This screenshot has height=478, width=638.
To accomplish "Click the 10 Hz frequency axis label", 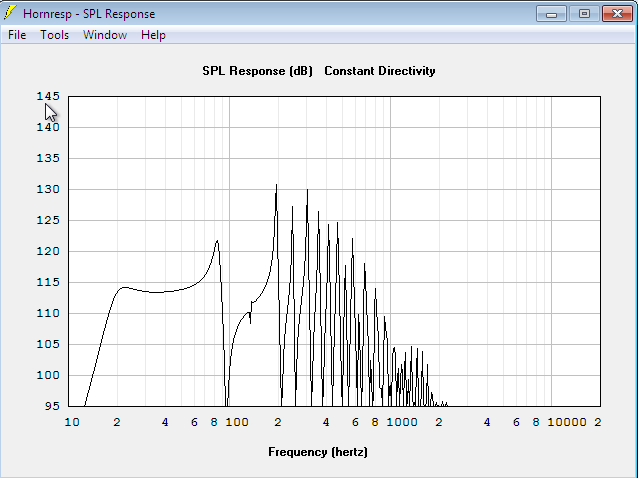I will [x=72, y=422].
